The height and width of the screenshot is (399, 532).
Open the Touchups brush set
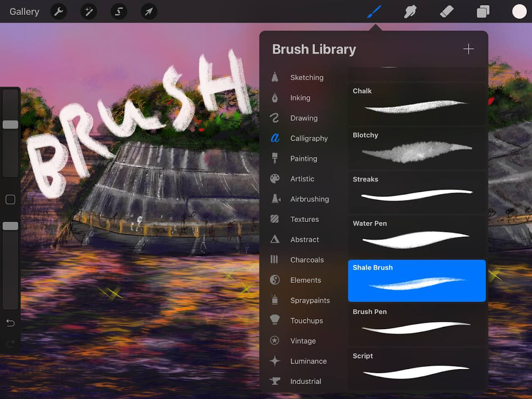306,321
